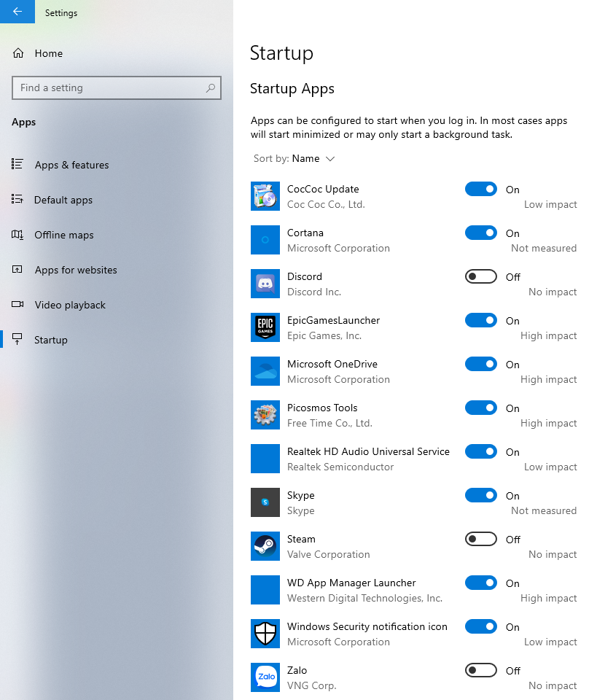Screen dimensions: 589x700
Task: Click the Discord app icon
Action: pyautogui.click(x=265, y=284)
